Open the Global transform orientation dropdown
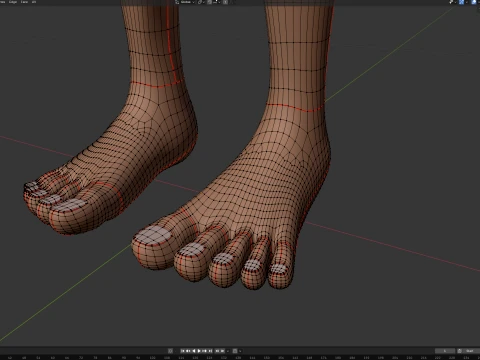This screenshot has height=360, width=480. [x=185, y=2]
